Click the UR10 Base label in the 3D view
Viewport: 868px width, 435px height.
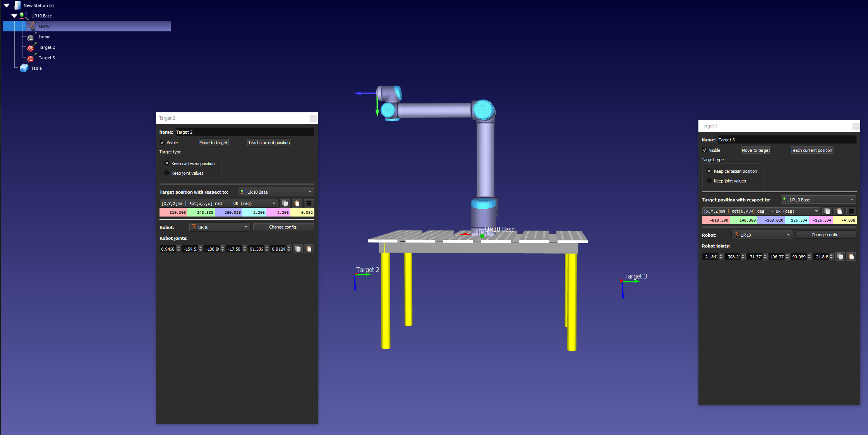[500, 229]
